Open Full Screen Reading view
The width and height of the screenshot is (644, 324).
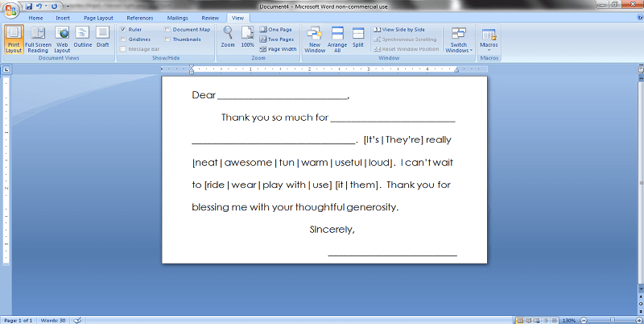[37, 39]
